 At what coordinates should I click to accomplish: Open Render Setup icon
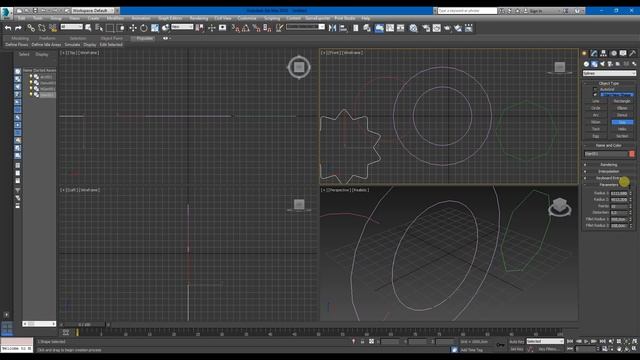tap(426, 28)
